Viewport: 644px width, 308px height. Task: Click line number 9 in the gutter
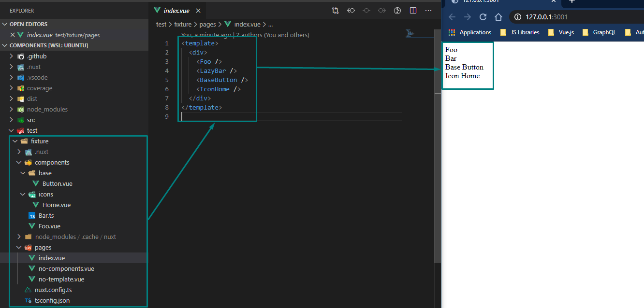click(x=167, y=116)
